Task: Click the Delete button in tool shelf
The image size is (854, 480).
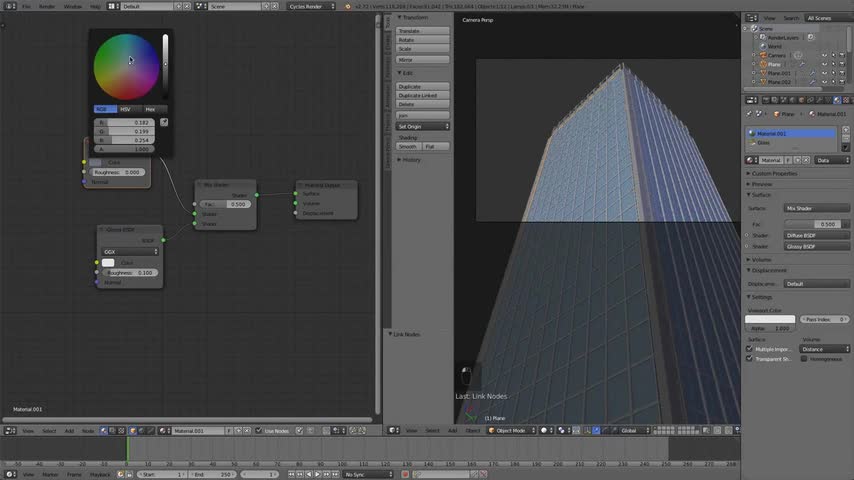Action: (423, 104)
